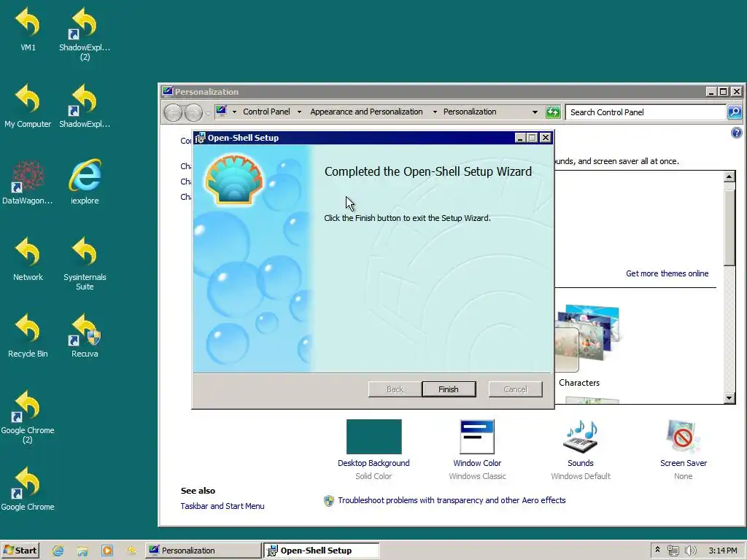Image resolution: width=747 pixels, height=560 pixels.
Task: Open the Desktop Background solid color icon
Action: (x=373, y=437)
